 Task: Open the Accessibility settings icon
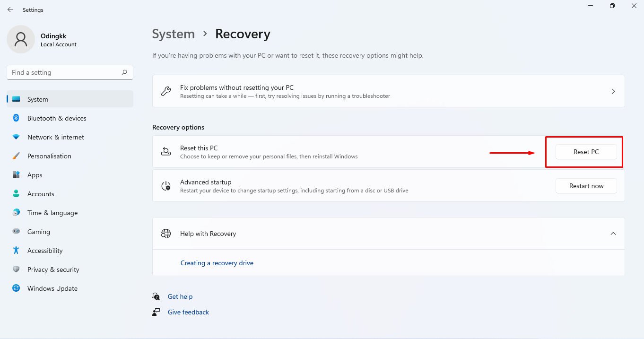click(x=16, y=251)
